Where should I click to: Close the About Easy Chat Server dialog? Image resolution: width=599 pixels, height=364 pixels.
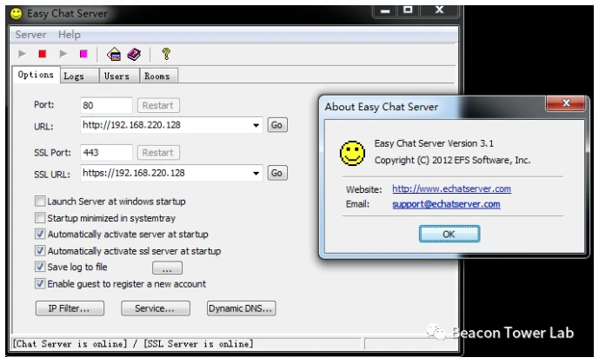[x=565, y=103]
